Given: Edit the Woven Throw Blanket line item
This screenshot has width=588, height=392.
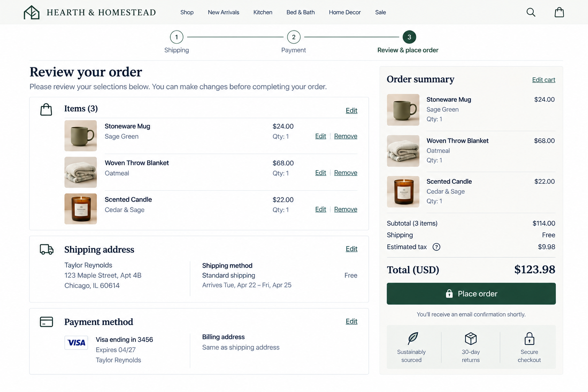Looking at the screenshot, I should pos(321,173).
